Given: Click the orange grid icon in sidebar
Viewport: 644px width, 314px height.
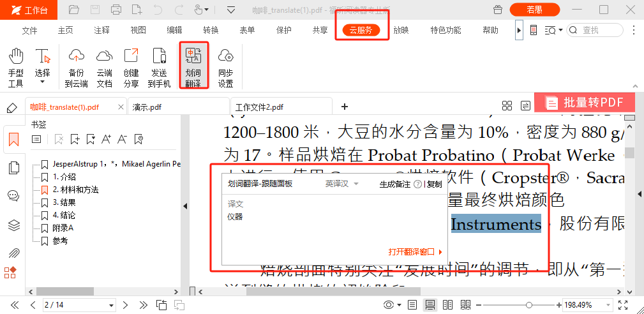Looking at the screenshot, I should pos(10,273).
